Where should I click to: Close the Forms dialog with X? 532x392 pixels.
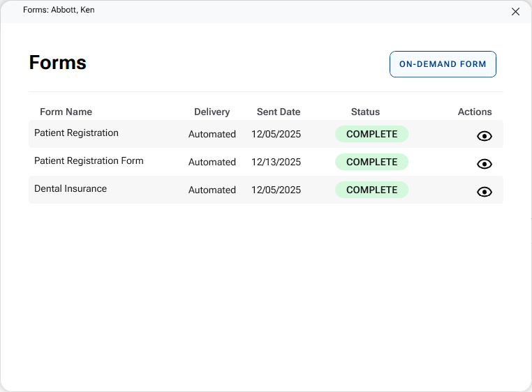point(515,11)
